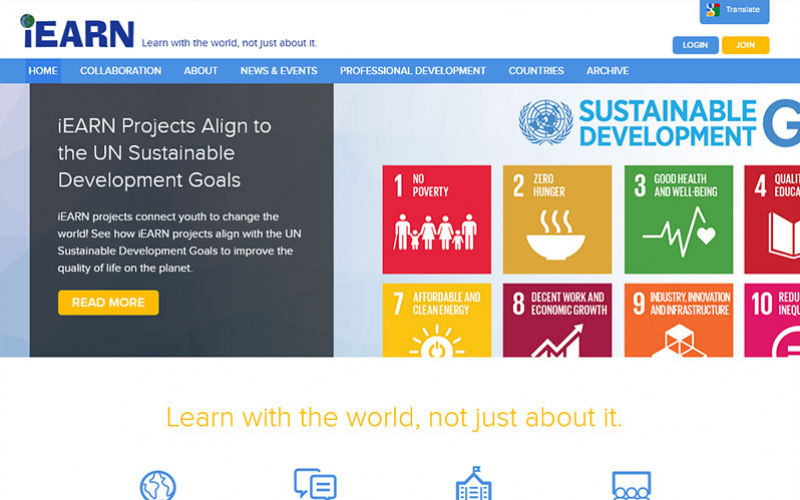Click the paragraph about iEARN projects connecting youth

(x=179, y=242)
